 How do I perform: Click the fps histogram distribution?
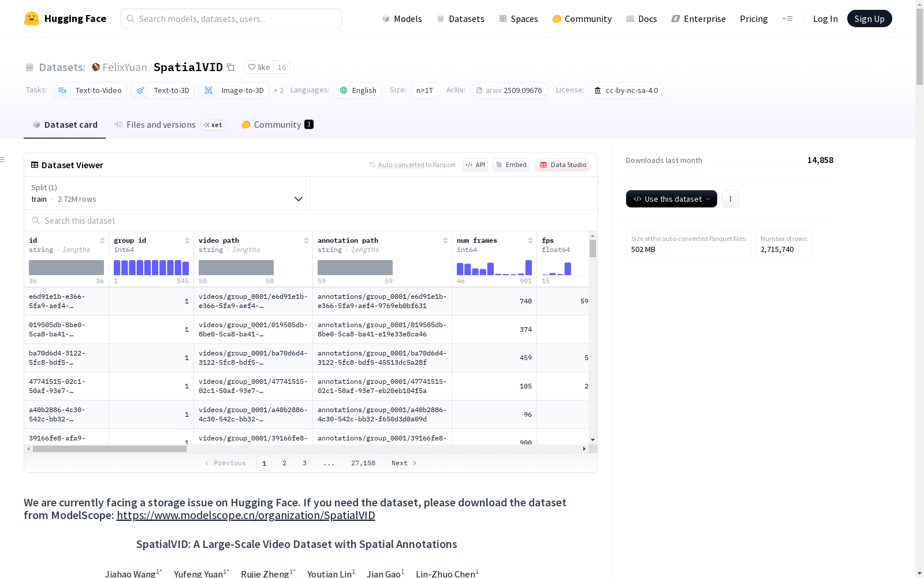pyautogui.click(x=557, y=268)
